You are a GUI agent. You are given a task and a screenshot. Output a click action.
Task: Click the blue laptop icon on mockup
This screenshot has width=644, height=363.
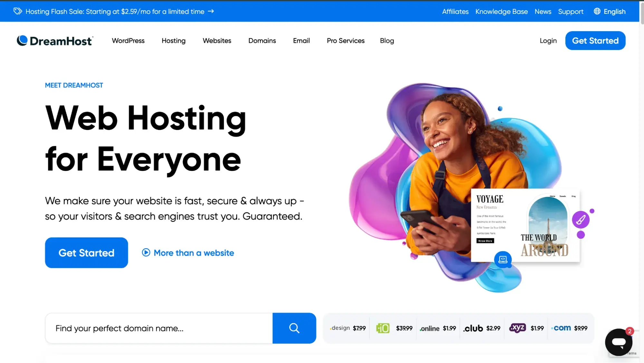click(x=503, y=259)
